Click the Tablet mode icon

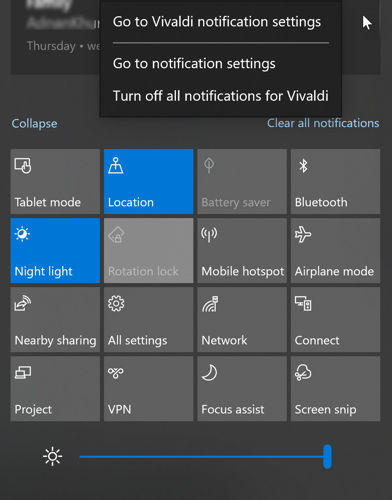23,166
